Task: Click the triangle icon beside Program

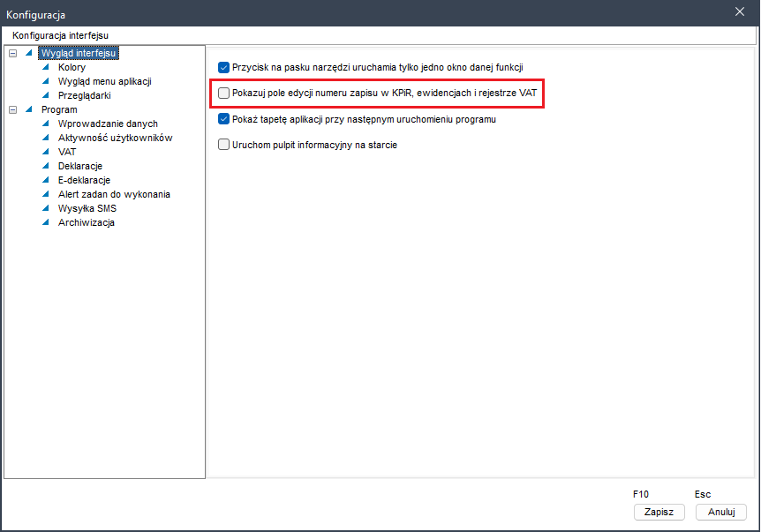Action: [x=29, y=109]
